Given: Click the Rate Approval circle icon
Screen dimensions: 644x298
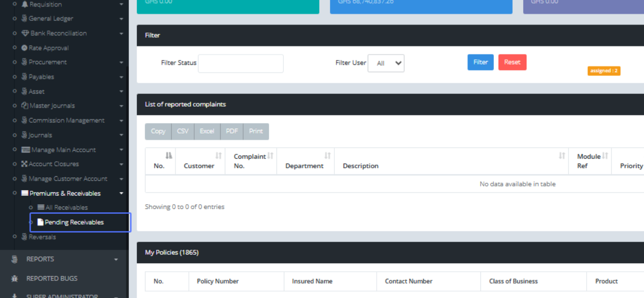Looking at the screenshot, I should [x=24, y=48].
